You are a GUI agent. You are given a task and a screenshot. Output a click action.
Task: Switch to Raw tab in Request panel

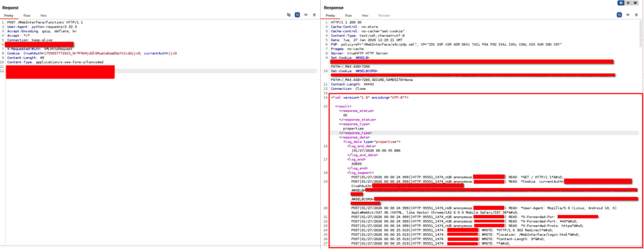[x=26, y=15]
